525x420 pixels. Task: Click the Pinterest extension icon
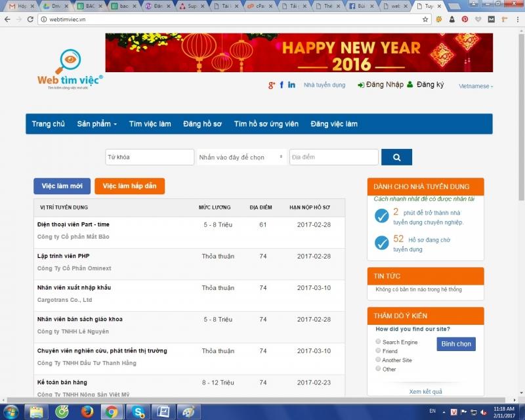[465, 20]
